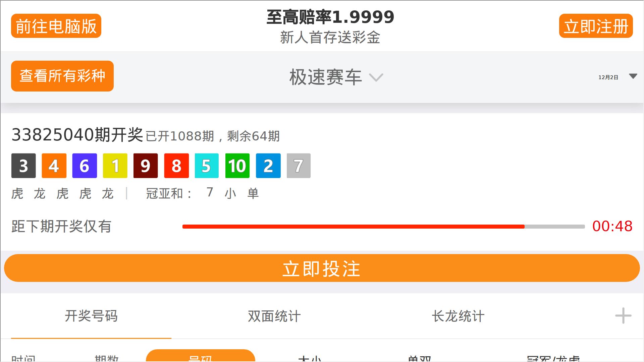The height and width of the screenshot is (362, 644).
Task: Switch to the 开奖号码 tab
Action: [x=91, y=316]
